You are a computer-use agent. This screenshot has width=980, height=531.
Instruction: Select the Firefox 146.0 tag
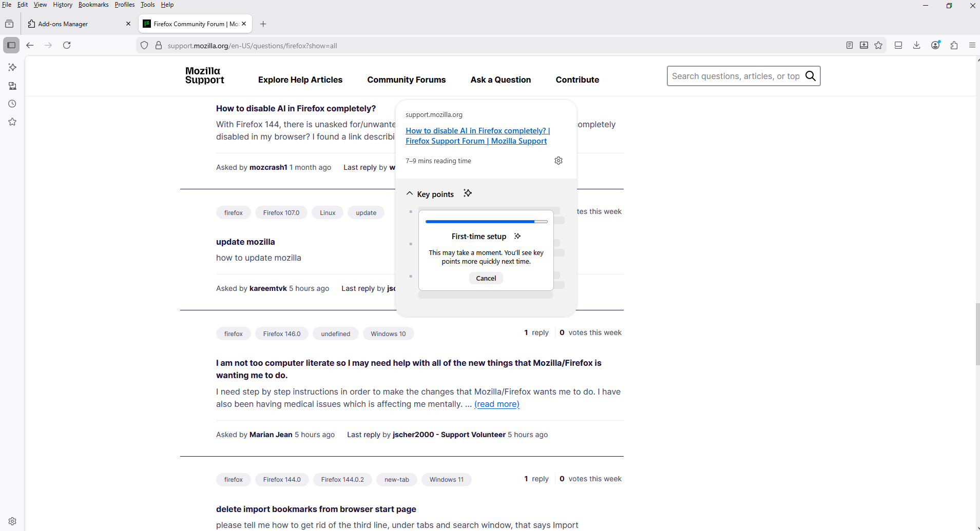click(282, 334)
